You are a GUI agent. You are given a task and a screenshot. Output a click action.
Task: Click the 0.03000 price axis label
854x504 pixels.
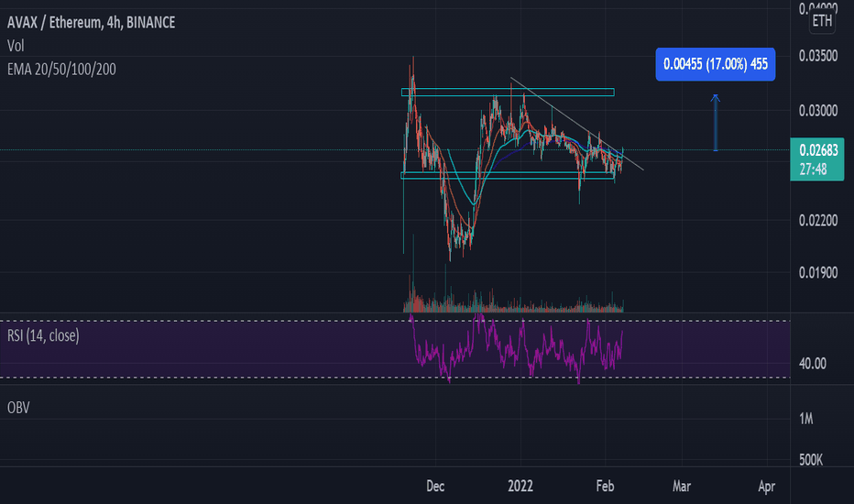tap(818, 111)
